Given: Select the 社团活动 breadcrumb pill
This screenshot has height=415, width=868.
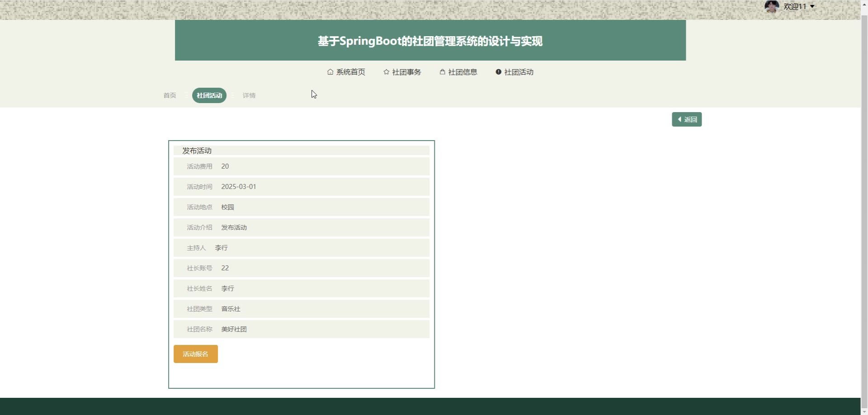Looking at the screenshot, I should (x=209, y=95).
